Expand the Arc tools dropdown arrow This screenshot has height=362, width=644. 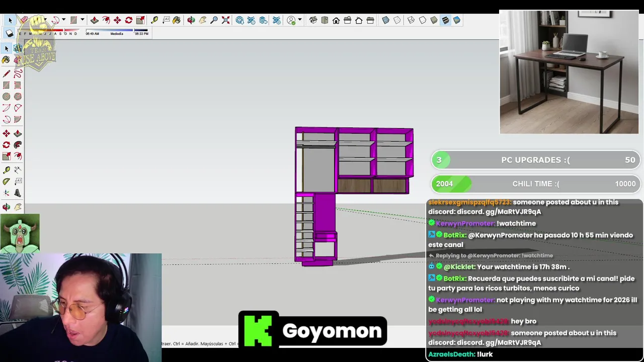63,20
